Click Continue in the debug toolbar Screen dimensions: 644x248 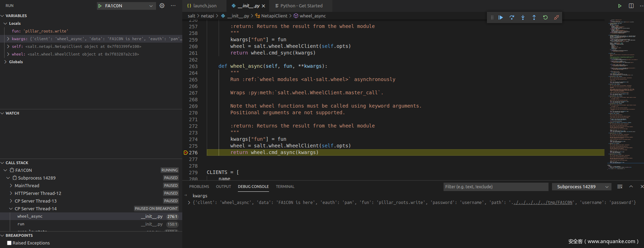click(501, 17)
